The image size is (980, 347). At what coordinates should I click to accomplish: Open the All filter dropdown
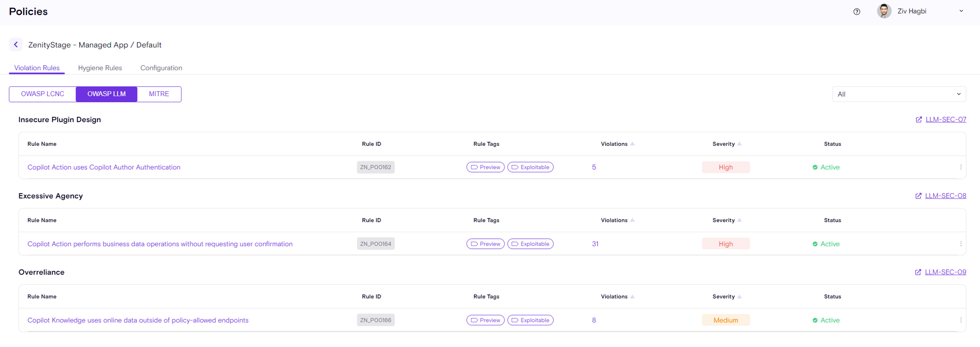click(898, 94)
